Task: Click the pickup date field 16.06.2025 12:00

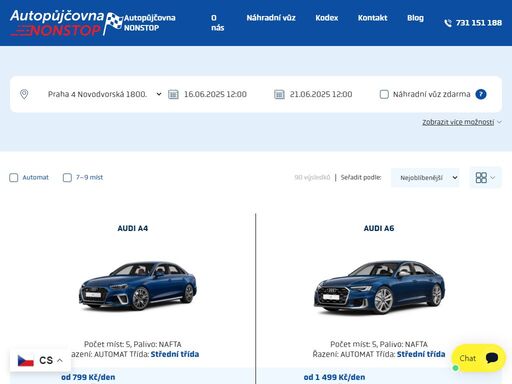Action: pyautogui.click(x=215, y=94)
